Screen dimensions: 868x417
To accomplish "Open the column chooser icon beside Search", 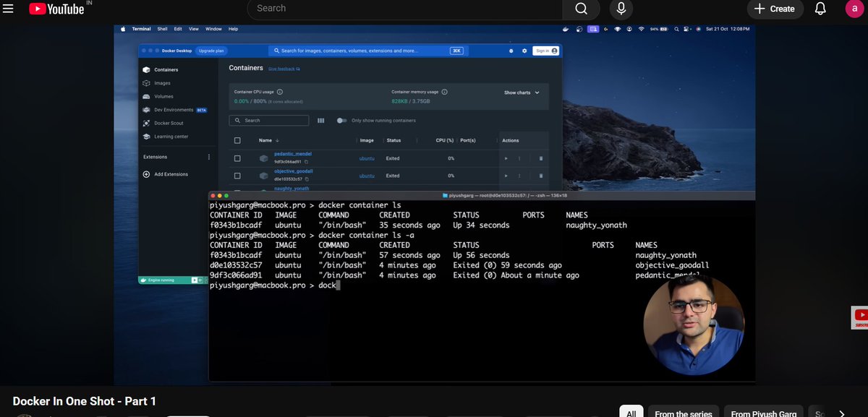I will coord(320,121).
